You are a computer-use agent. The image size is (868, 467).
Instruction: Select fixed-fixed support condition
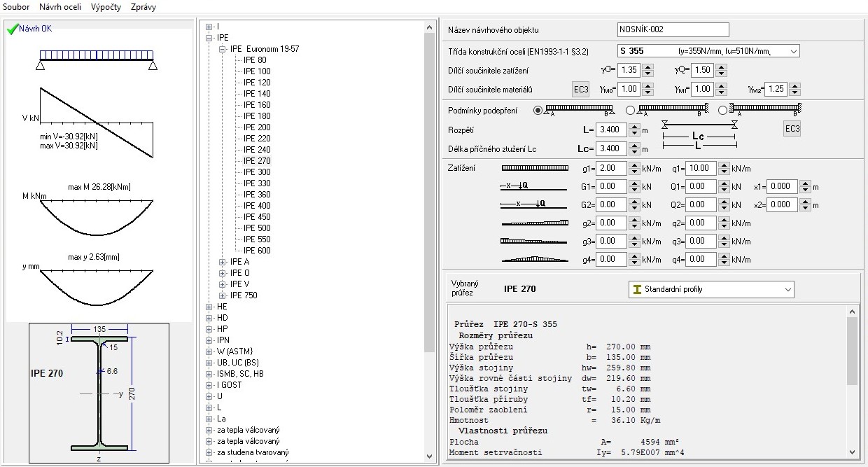coord(723,110)
